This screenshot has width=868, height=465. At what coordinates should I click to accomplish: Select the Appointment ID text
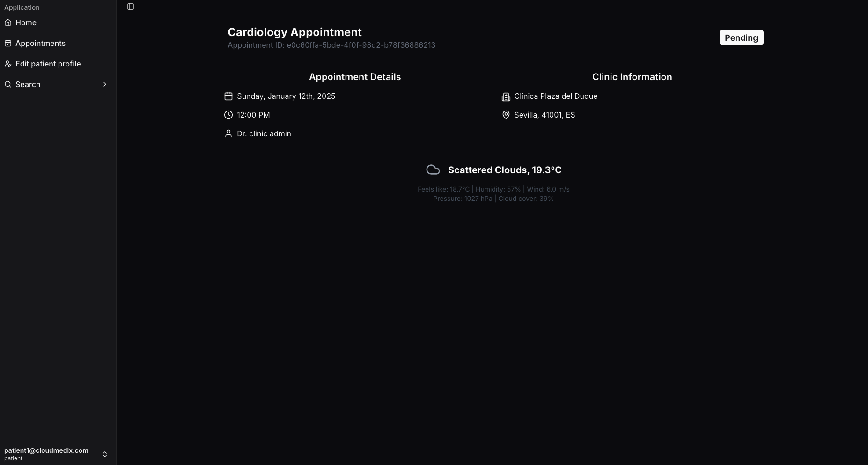[x=331, y=45]
